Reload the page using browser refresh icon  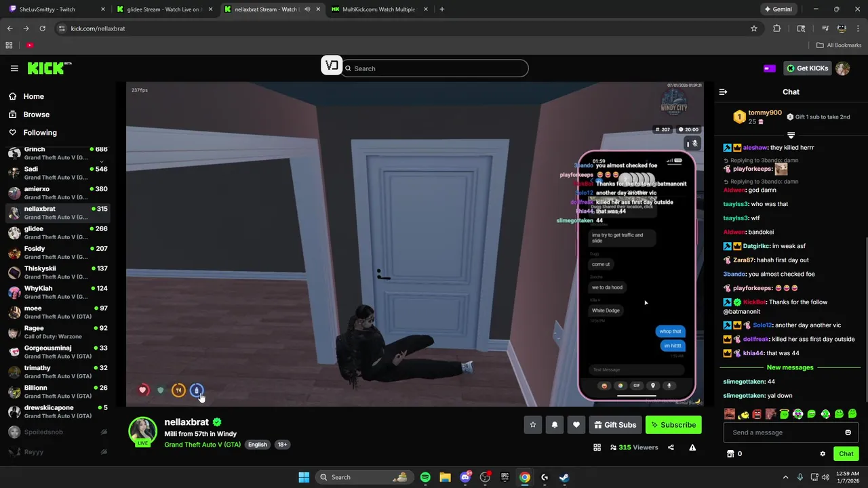click(x=42, y=28)
